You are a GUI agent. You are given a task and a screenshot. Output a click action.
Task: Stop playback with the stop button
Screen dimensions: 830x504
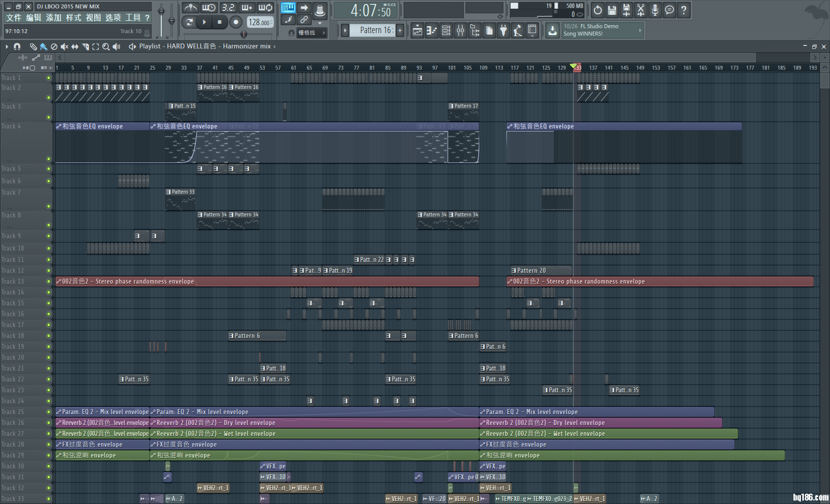[219, 22]
